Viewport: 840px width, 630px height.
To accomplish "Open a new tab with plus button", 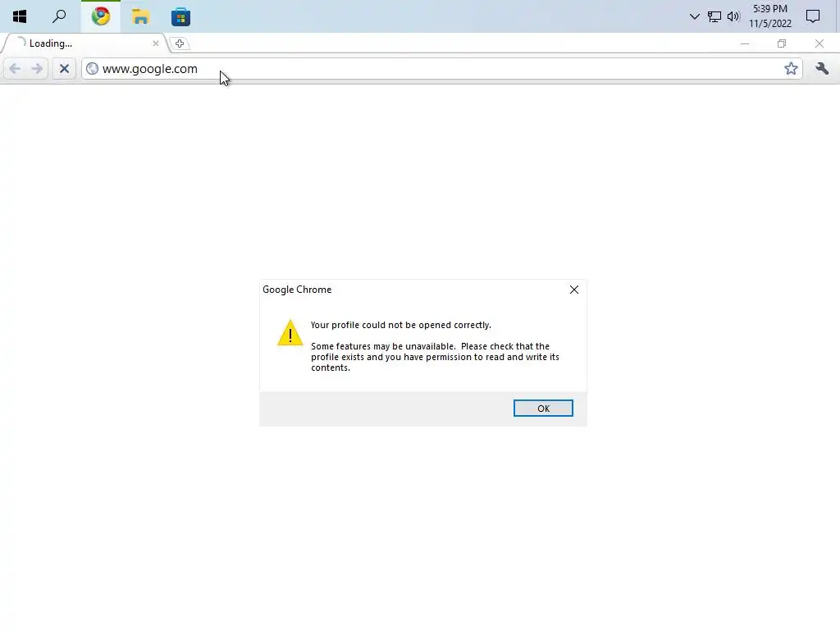I will tap(180, 43).
